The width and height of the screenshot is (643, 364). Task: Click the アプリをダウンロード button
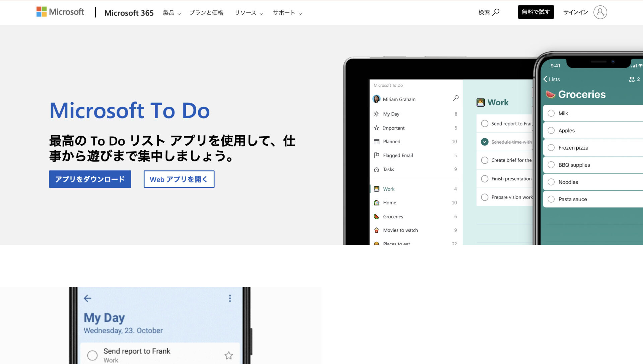[90, 179]
